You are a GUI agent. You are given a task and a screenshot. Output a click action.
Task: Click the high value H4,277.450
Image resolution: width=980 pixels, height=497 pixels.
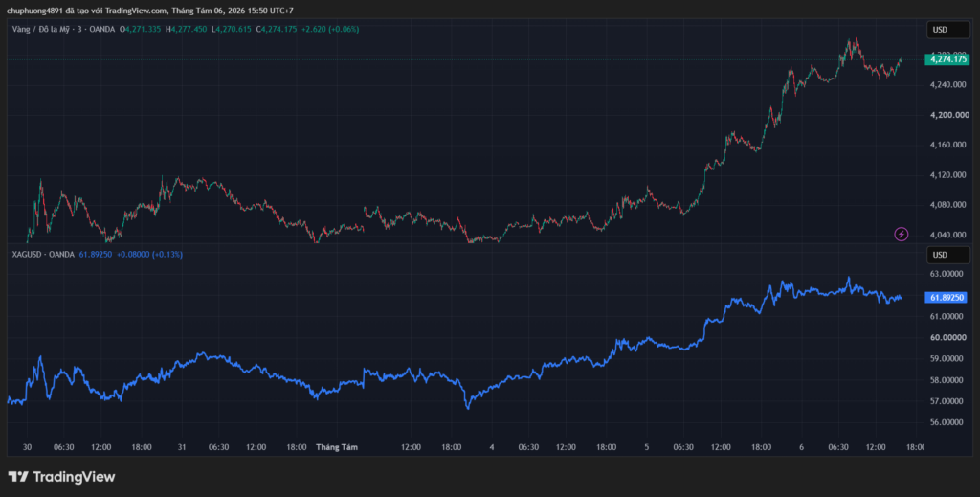point(187,29)
